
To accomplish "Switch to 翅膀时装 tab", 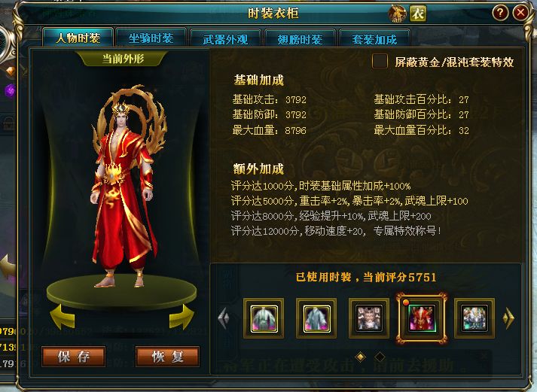I will 300,39.
